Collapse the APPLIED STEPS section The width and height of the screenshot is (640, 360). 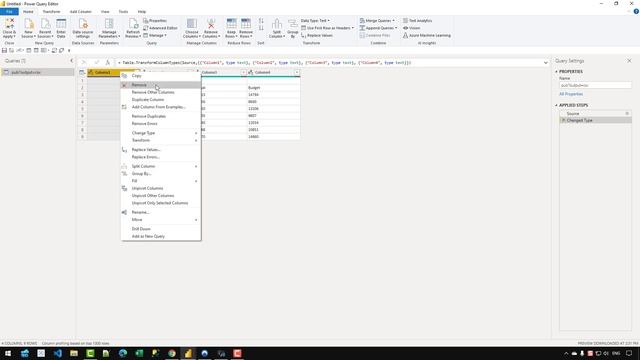point(556,105)
